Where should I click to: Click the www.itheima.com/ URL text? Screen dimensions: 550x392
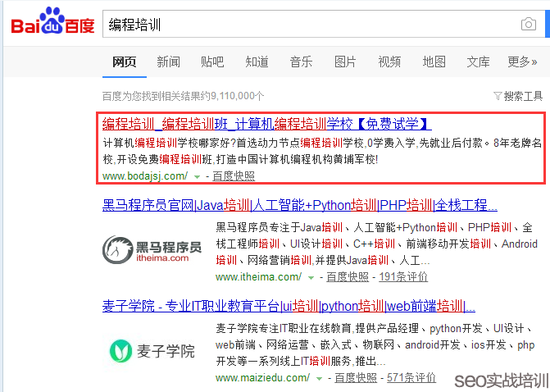coord(258,277)
